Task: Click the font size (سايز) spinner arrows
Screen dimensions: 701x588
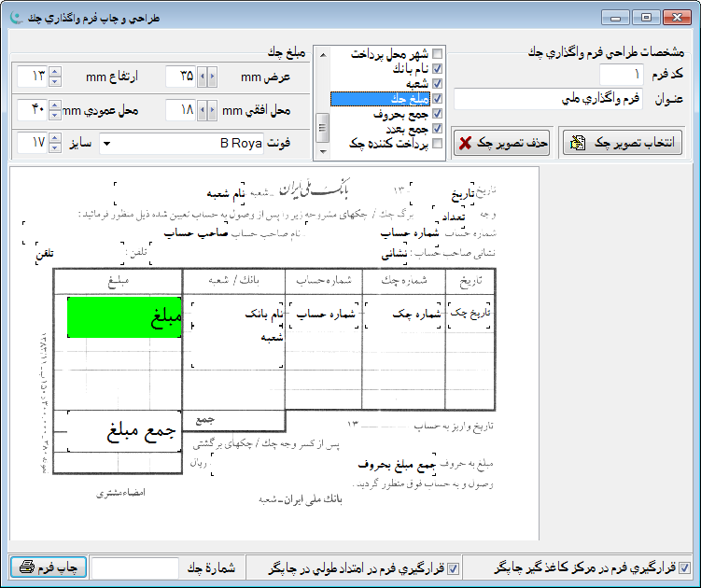Action: tap(54, 144)
